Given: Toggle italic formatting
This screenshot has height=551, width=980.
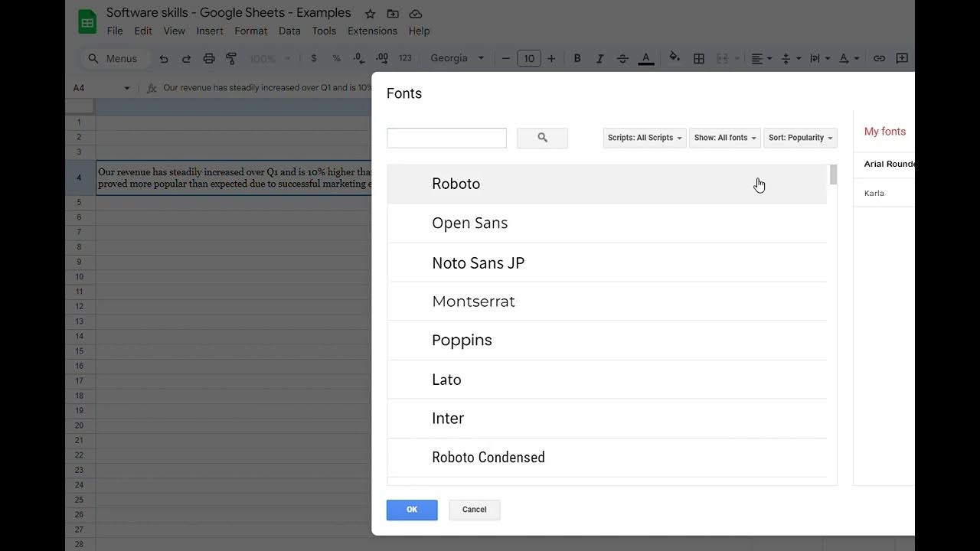Looking at the screenshot, I should click(x=600, y=58).
